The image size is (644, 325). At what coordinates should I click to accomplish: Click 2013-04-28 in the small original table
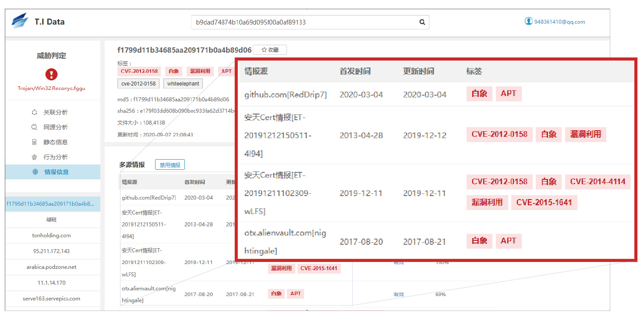198,224
